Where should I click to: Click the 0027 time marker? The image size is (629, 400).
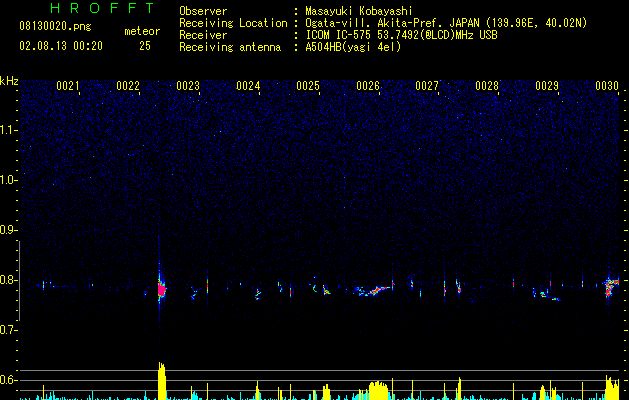(427, 86)
